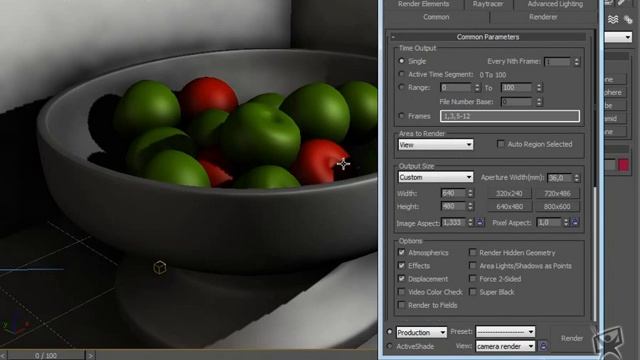Click the red object color swatch
640x360 pixels.
(623, 165)
